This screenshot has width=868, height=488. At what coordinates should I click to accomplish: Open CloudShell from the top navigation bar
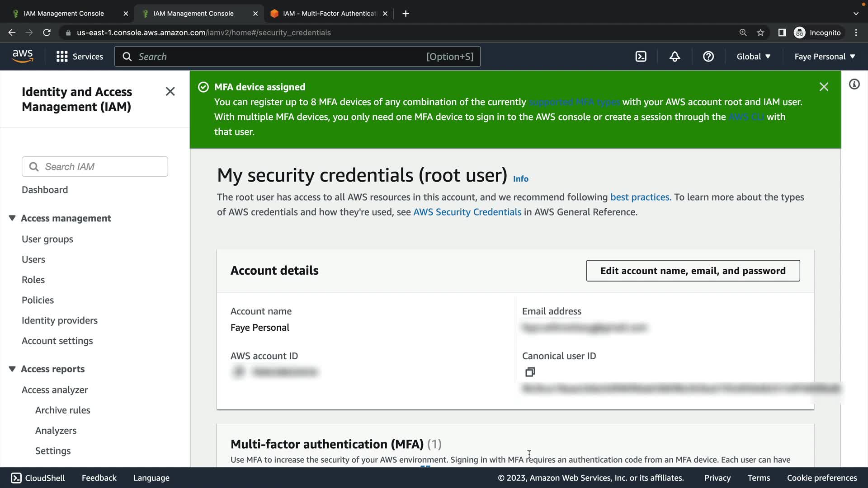tap(641, 56)
